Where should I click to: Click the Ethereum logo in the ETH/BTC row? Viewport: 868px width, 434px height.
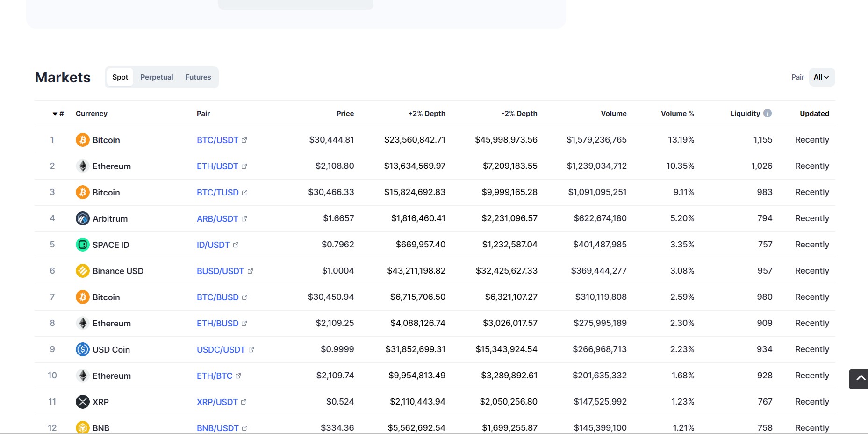83,376
